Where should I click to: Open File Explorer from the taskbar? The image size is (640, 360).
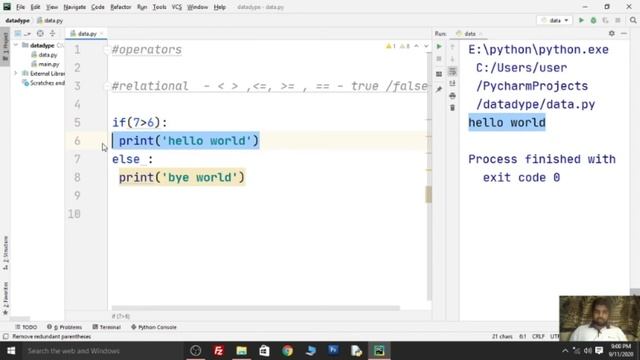[242, 351]
